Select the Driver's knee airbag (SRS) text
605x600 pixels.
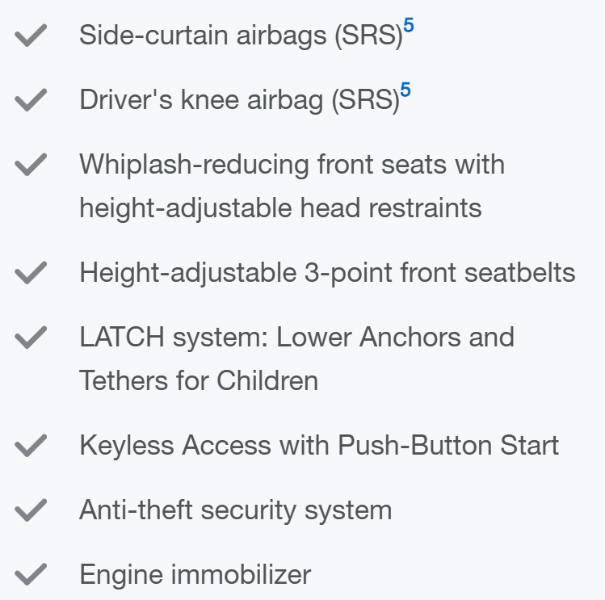click(x=238, y=101)
